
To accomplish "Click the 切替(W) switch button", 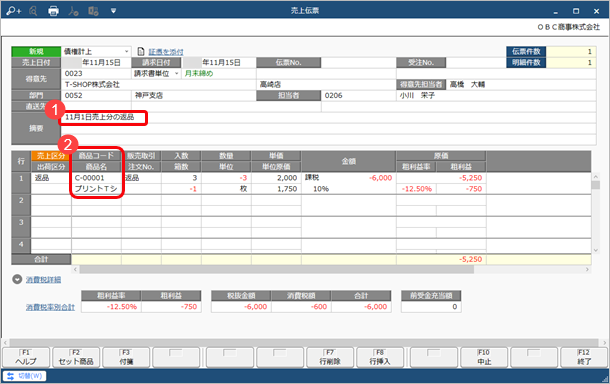I will click(x=25, y=376).
